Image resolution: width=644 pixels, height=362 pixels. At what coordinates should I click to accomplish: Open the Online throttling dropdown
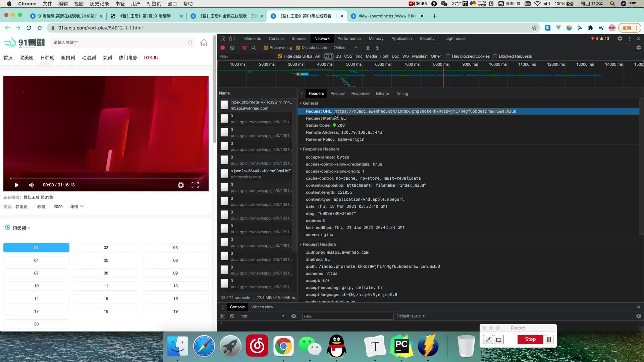pos(345,48)
